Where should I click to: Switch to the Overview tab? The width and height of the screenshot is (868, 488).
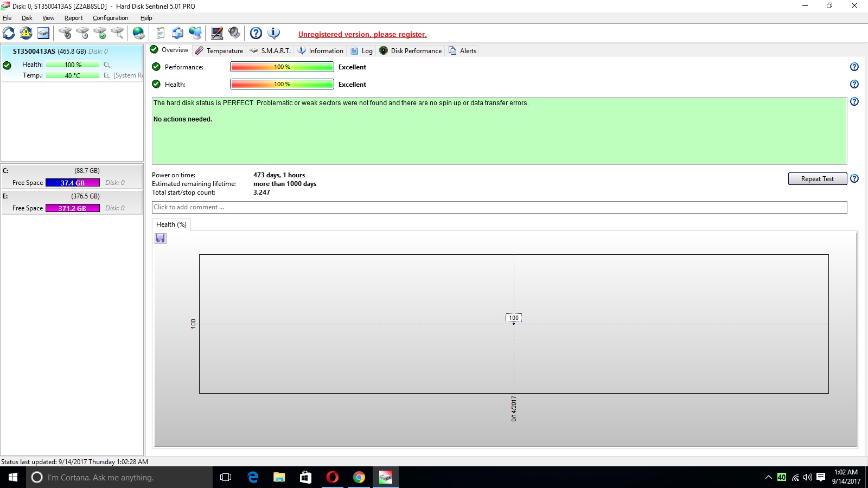[169, 50]
